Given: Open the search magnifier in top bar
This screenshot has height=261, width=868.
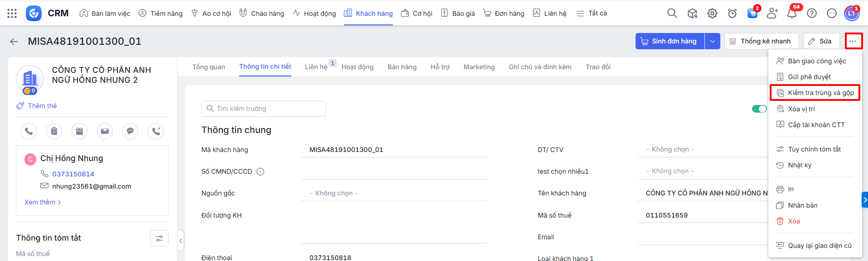Looking at the screenshot, I should 672,14.
